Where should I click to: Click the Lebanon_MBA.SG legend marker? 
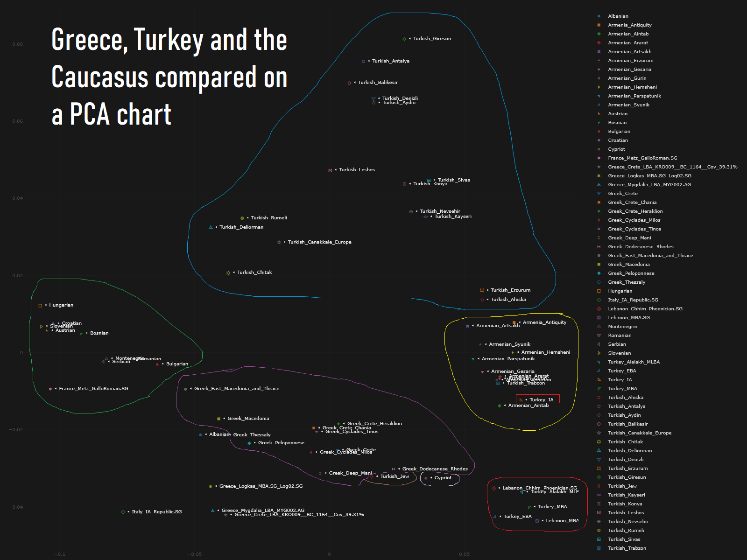pos(599,318)
